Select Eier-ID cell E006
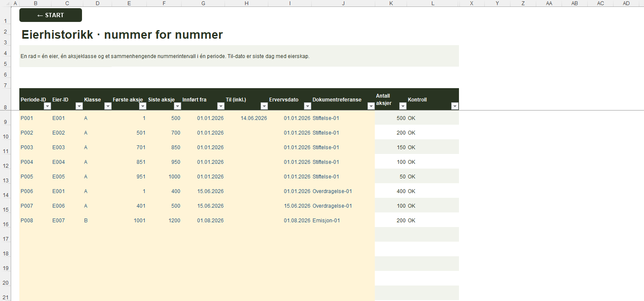Screen dimensions: 644x301 [67, 206]
